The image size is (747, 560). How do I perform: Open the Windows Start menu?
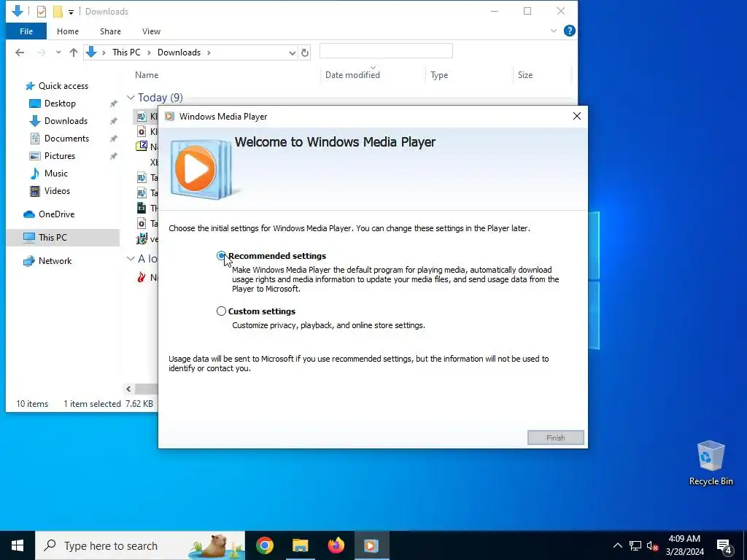click(18, 545)
